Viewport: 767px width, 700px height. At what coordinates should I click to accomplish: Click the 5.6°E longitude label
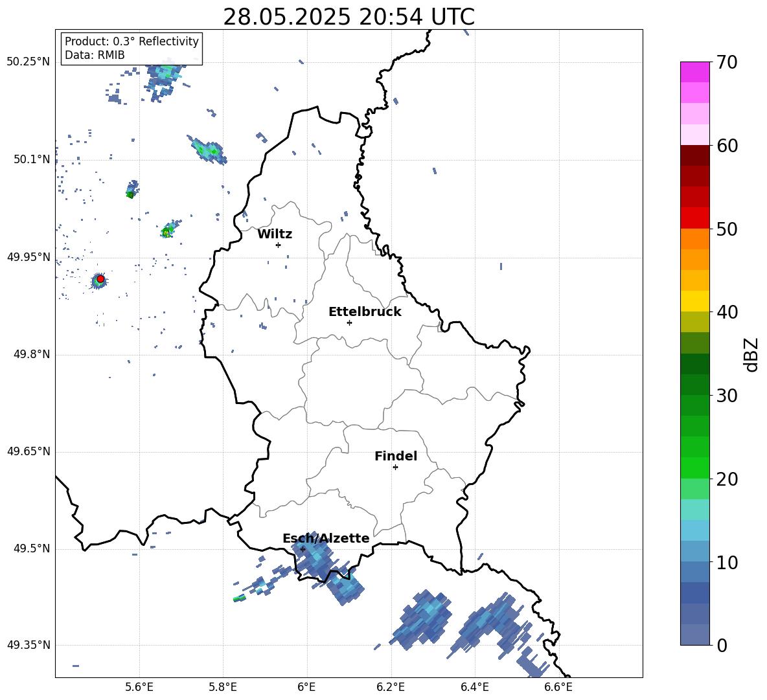click(x=139, y=687)
